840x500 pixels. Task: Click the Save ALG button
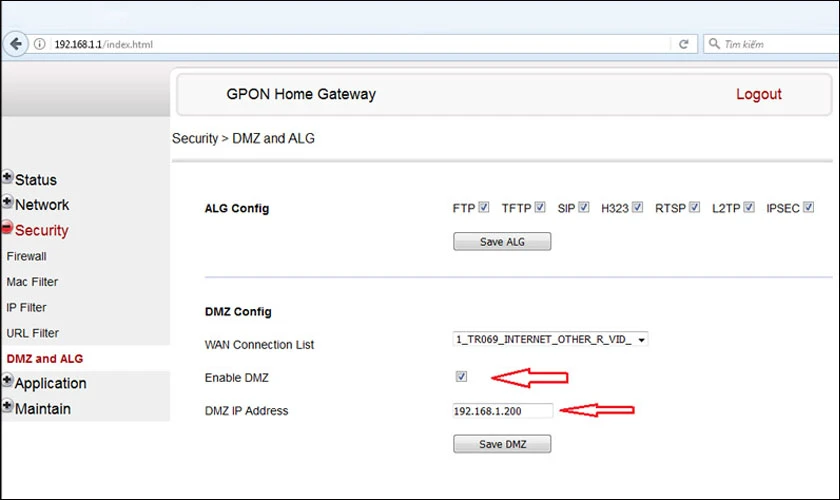tap(502, 242)
